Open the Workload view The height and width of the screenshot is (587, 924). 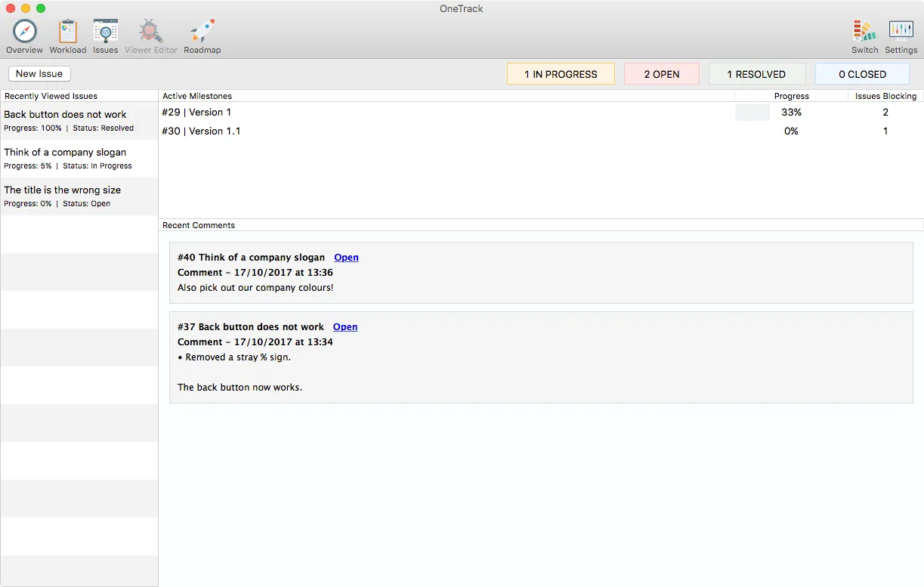click(x=67, y=35)
